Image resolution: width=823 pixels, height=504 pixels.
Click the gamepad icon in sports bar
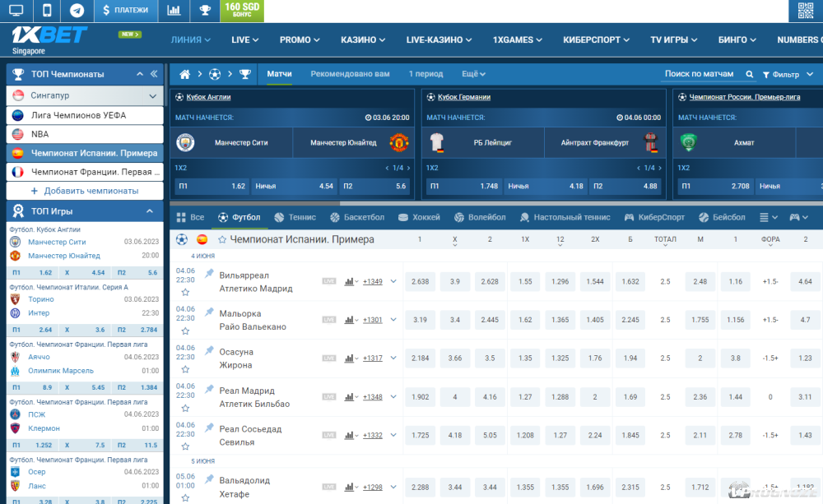[x=795, y=217]
